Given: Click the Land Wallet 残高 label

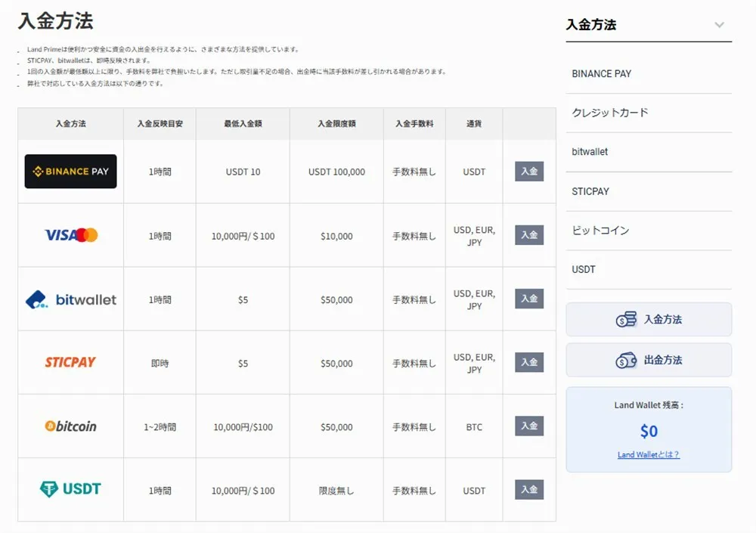Looking at the screenshot, I should click(x=649, y=405).
